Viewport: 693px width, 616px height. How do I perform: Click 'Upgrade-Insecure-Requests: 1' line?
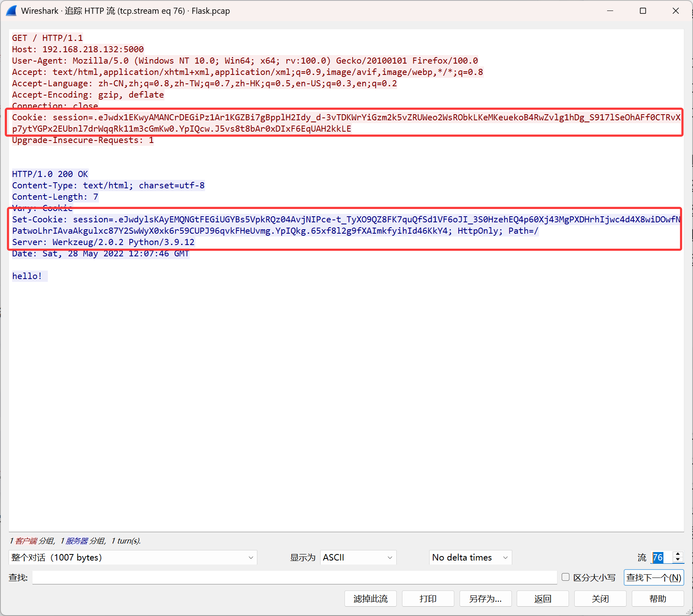tap(83, 140)
